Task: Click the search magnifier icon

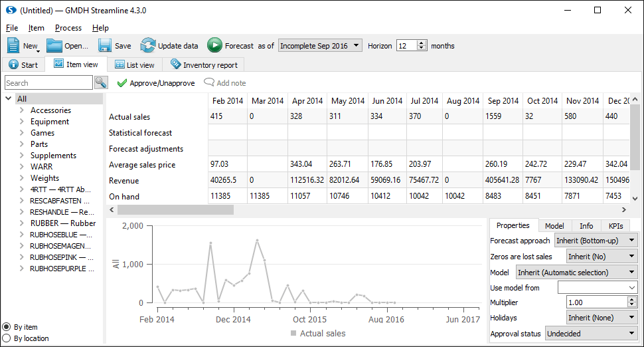Action: (x=101, y=83)
